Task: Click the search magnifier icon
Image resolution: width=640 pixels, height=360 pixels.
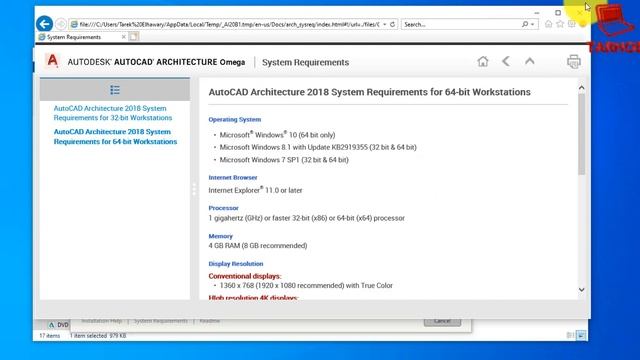Action: coord(525,24)
